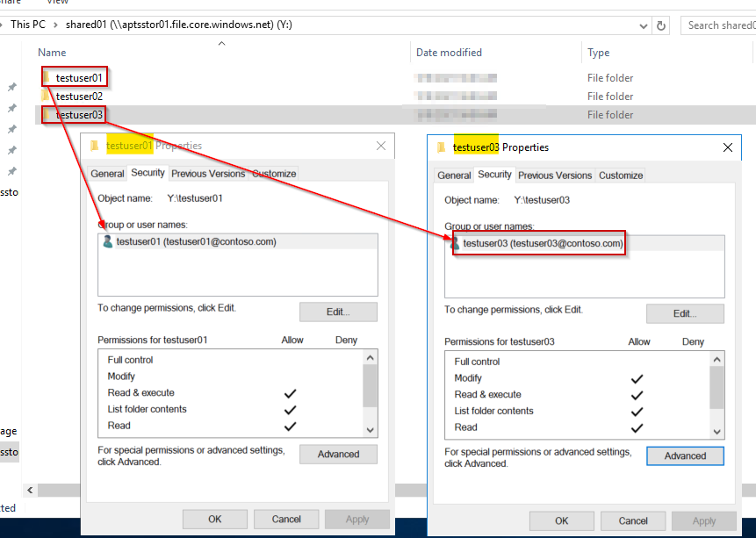Click Explorer horizontal scrollbar left arrow
This screenshot has width=756, height=538.
coord(30,491)
